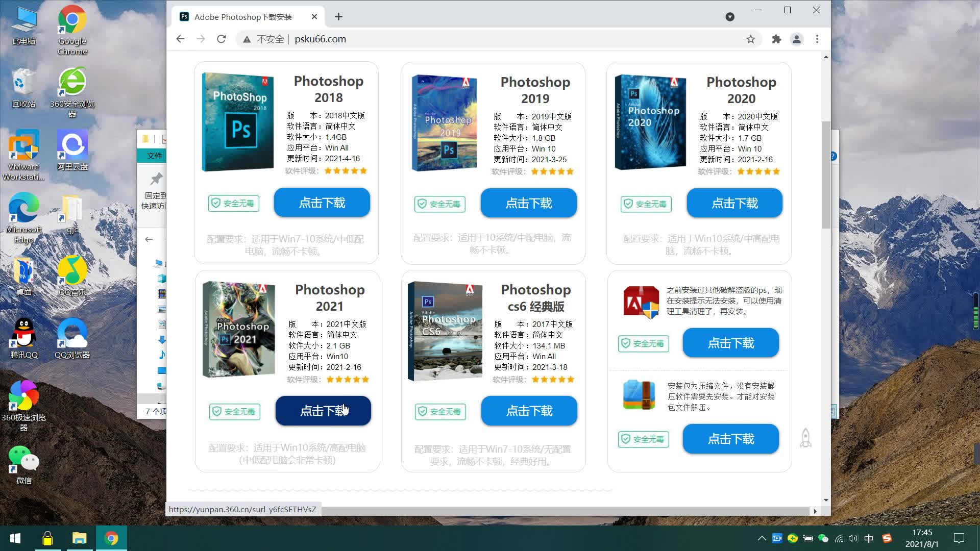Select the Adobe Photoshop download tab
The width and height of the screenshot is (980, 551).
click(x=248, y=17)
